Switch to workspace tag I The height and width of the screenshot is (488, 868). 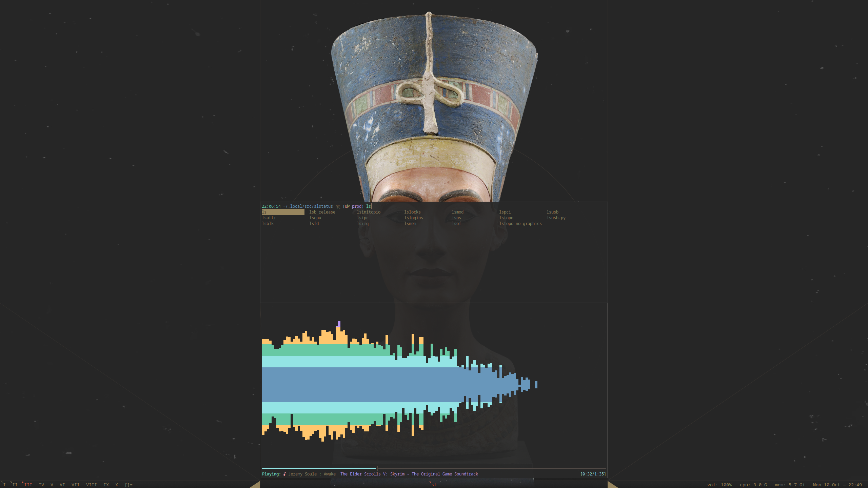pyautogui.click(x=4, y=485)
